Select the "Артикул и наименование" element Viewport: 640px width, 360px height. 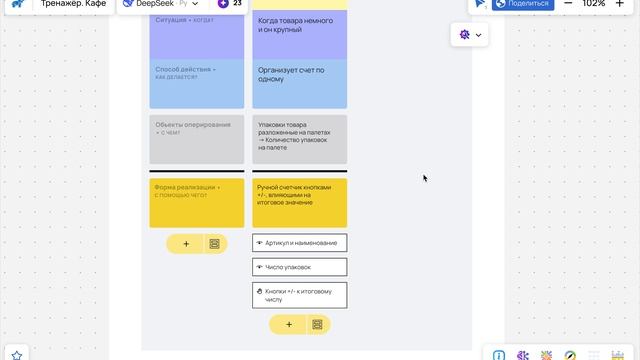click(300, 243)
